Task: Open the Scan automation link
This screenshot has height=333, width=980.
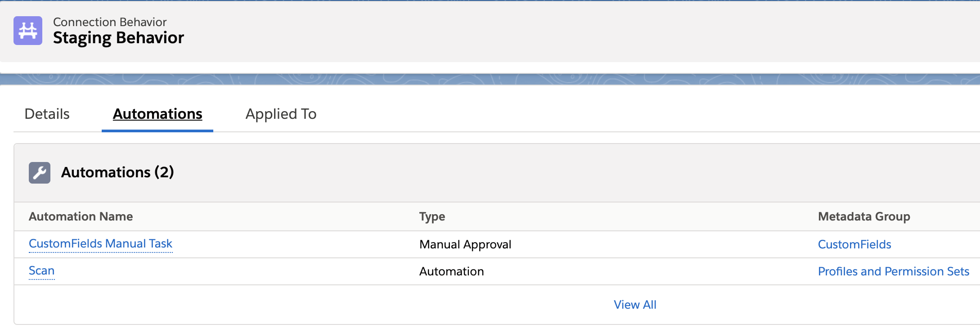Action: tap(41, 270)
